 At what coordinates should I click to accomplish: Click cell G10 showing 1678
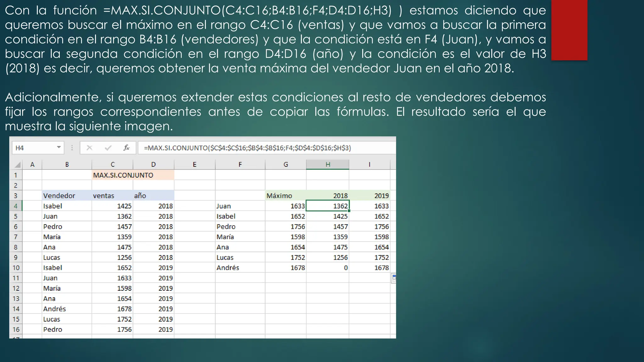[286, 268]
